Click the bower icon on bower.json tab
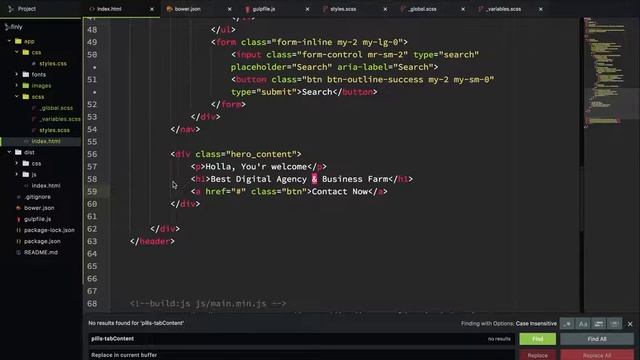The width and height of the screenshot is (640, 360). click(x=169, y=9)
